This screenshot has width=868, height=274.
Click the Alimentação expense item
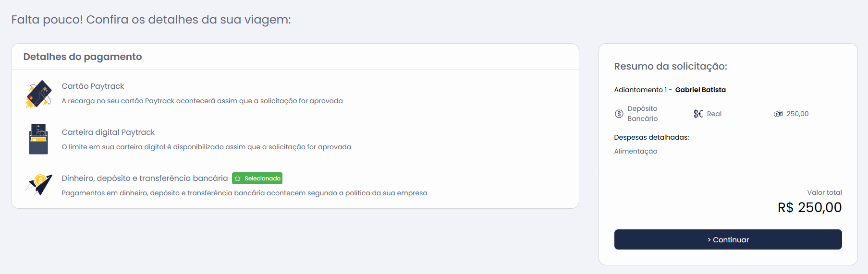636,151
